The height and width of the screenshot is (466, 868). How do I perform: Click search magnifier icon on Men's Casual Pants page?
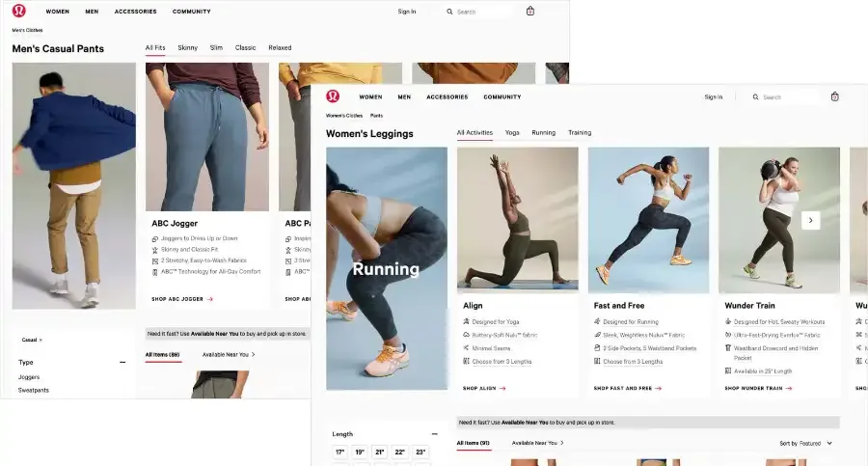[x=449, y=12]
